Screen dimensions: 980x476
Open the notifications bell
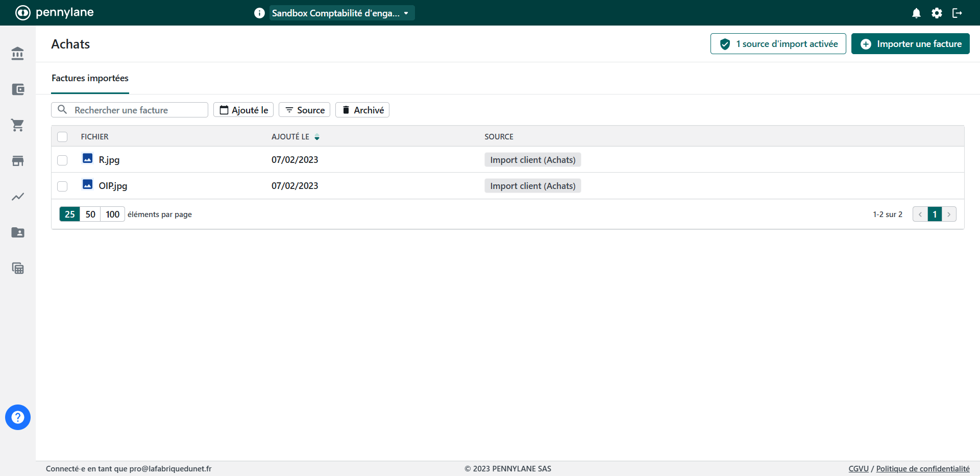(x=916, y=13)
